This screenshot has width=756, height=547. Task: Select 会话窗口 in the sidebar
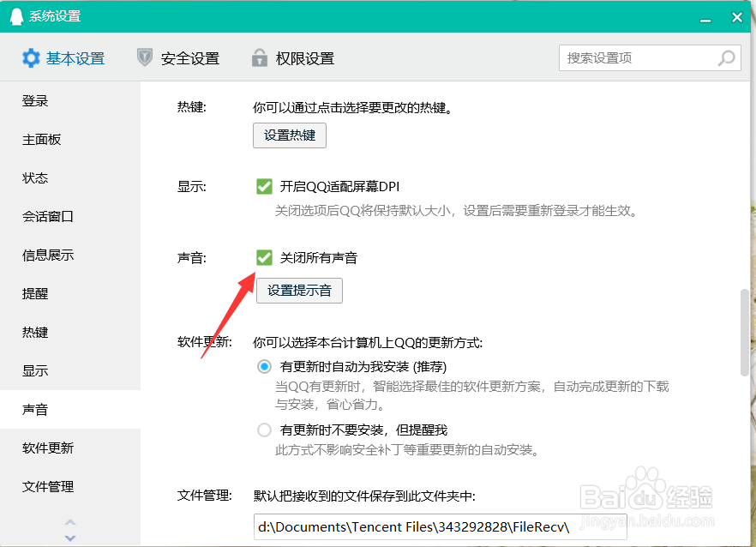tap(70, 217)
